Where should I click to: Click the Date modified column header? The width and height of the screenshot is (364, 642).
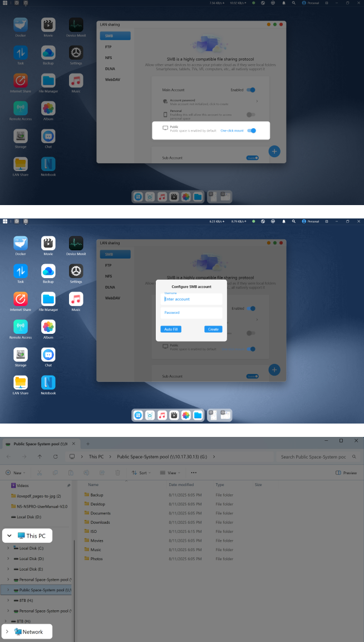[x=181, y=485]
